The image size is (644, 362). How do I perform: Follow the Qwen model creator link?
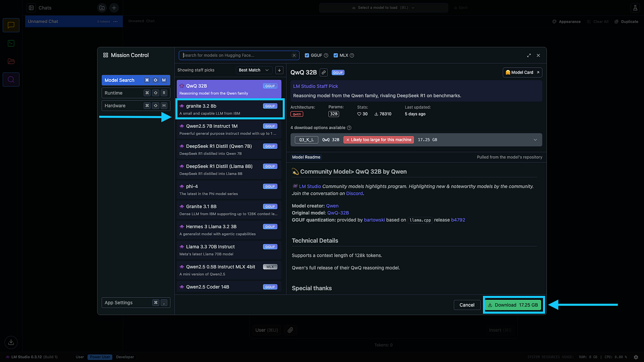[x=332, y=206]
